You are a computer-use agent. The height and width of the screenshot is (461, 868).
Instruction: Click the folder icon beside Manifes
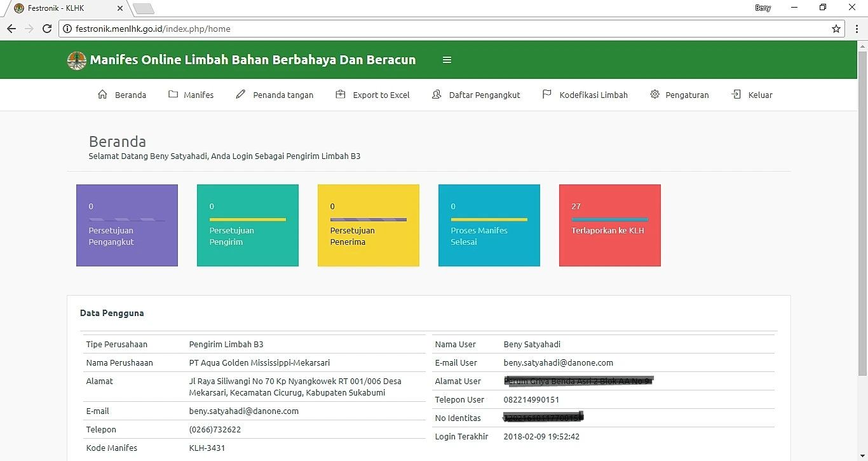click(173, 94)
